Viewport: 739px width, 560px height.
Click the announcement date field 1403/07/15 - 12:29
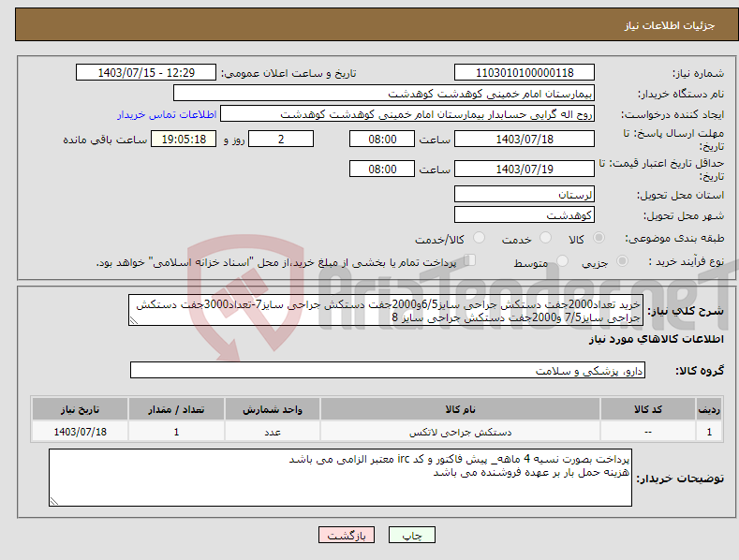pos(145,73)
